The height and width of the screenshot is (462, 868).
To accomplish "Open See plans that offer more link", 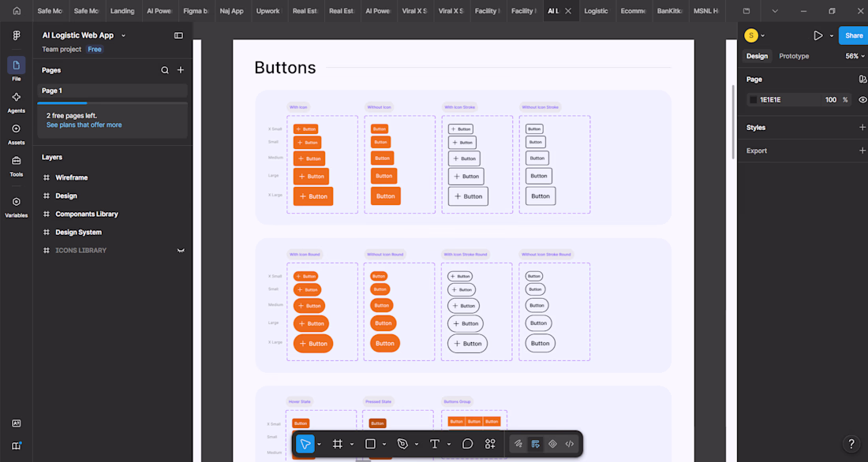I will (x=84, y=125).
